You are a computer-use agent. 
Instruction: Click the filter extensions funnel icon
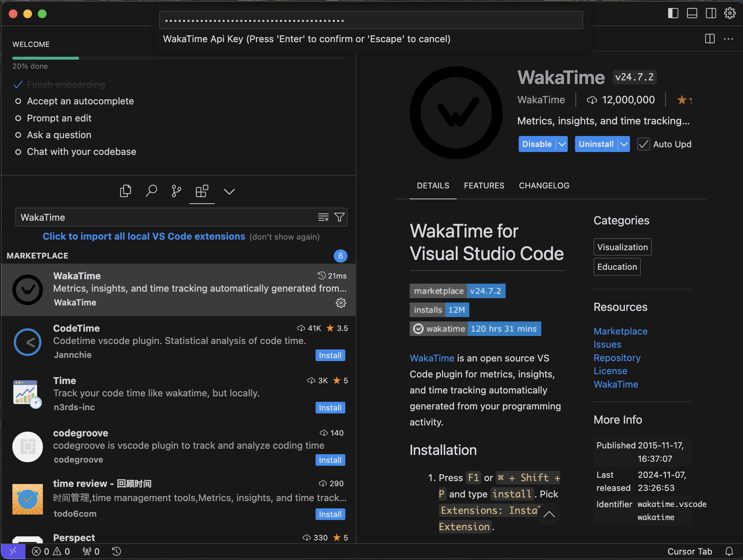point(340,217)
